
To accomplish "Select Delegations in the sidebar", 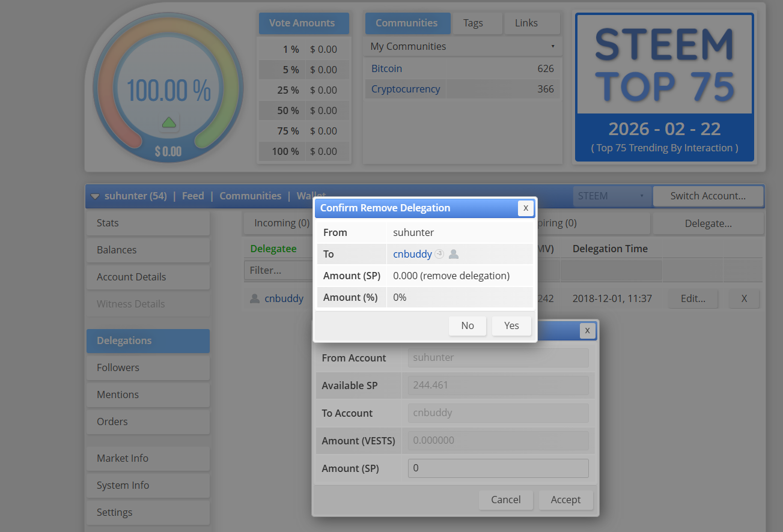I will pyautogui.click(x=148, y=340).
